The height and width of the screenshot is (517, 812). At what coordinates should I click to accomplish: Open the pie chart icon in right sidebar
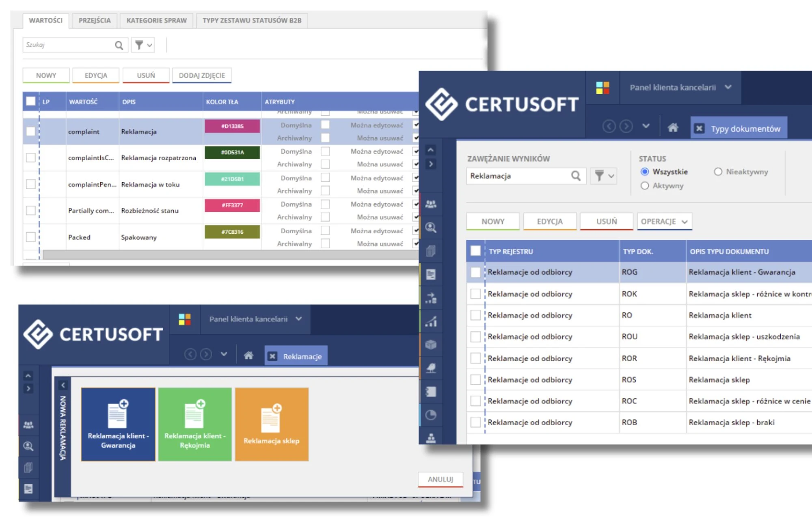pyautogui.click(x=431, y=415)
